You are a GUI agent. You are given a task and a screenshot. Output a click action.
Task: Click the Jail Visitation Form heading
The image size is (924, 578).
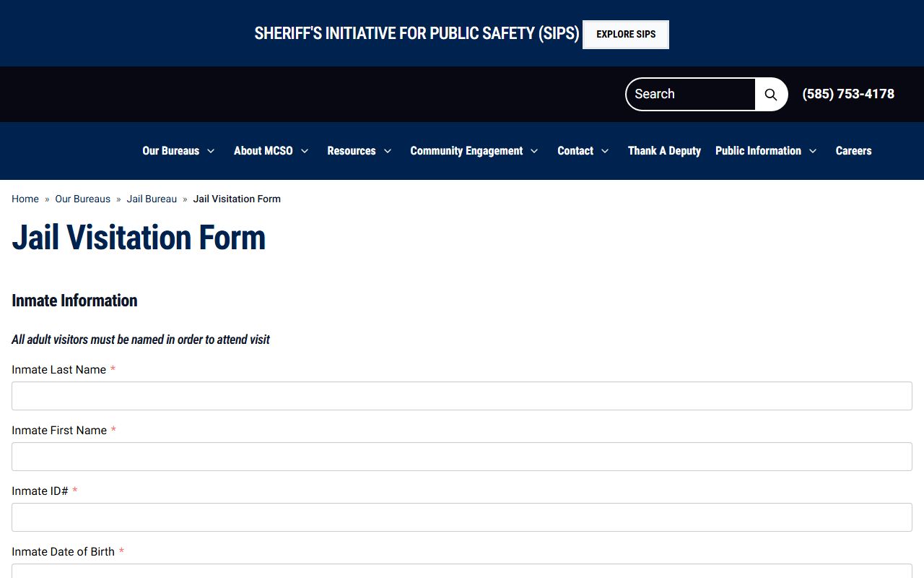[x=139, y=238]
